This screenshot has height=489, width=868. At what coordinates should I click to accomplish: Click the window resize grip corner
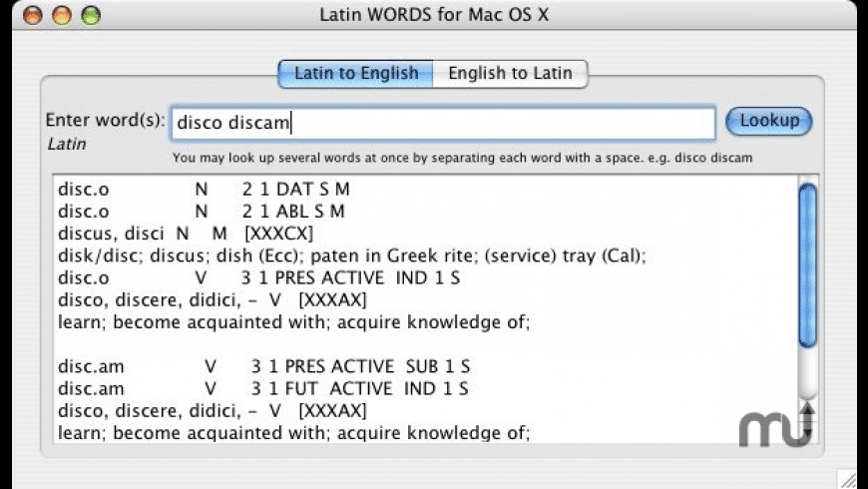847,478
